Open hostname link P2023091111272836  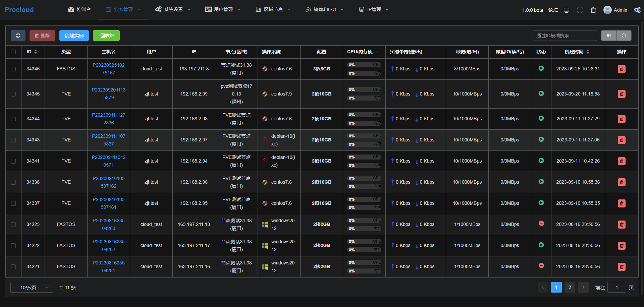click(x=109, y=119)
